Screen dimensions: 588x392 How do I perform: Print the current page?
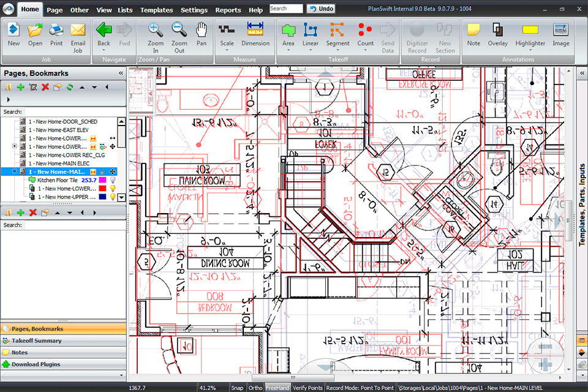point(56,34)
